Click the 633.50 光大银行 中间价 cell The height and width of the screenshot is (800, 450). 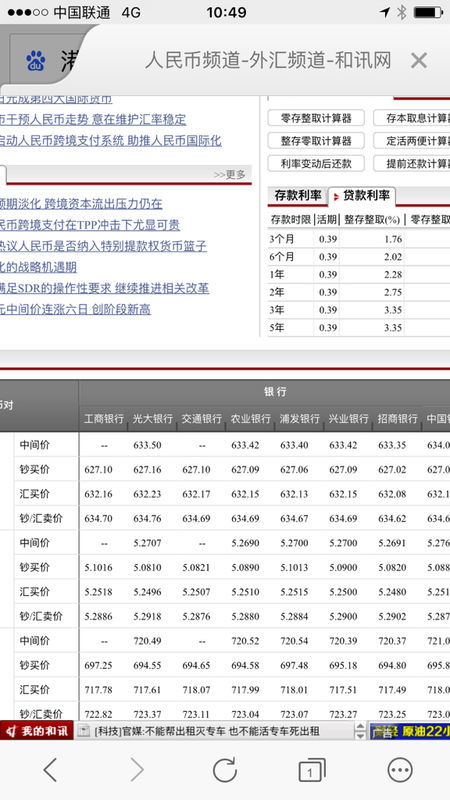coord(147,445)
